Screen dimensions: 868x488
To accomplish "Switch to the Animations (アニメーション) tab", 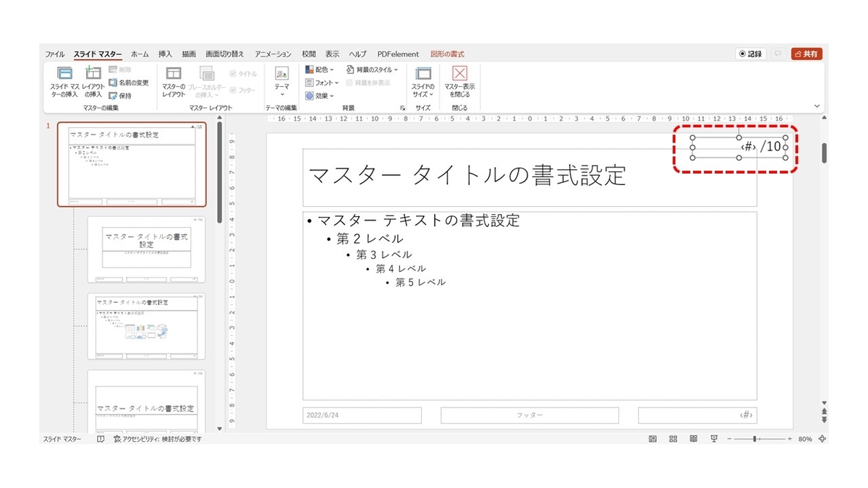I will click(273, 54).
